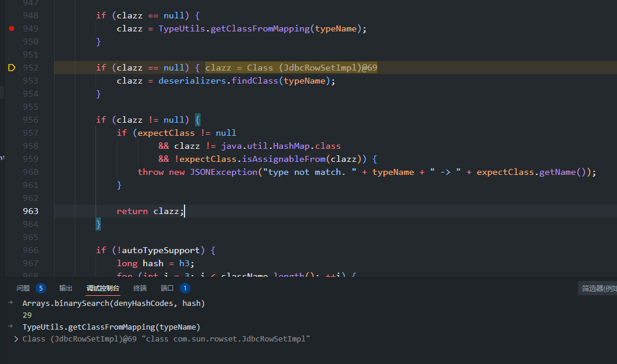Screen dimensions: 617x364
Task: Click the console output value 29
Action: [x=27, y=315]
